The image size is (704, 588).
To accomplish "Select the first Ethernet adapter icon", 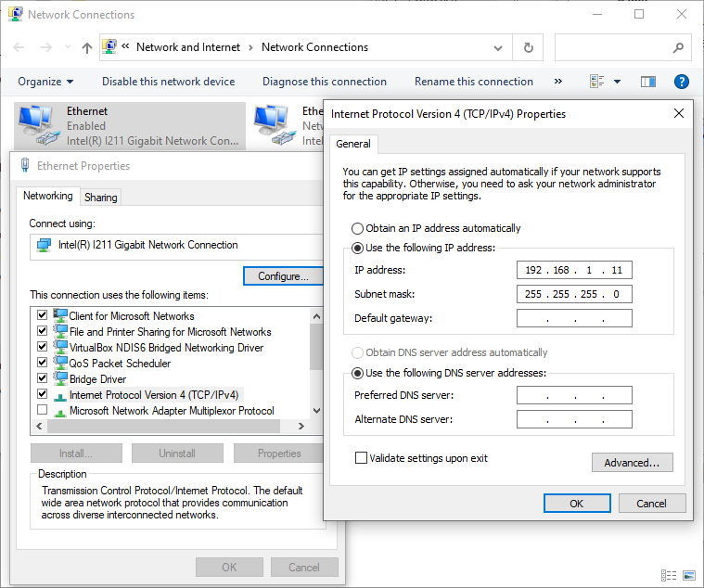I will [x=39, y=125].
